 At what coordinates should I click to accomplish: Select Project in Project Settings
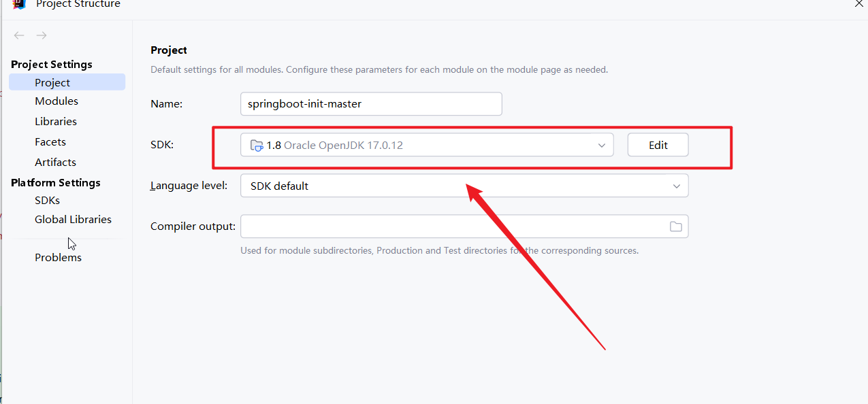pyautogui.click(x=52, y=82)
